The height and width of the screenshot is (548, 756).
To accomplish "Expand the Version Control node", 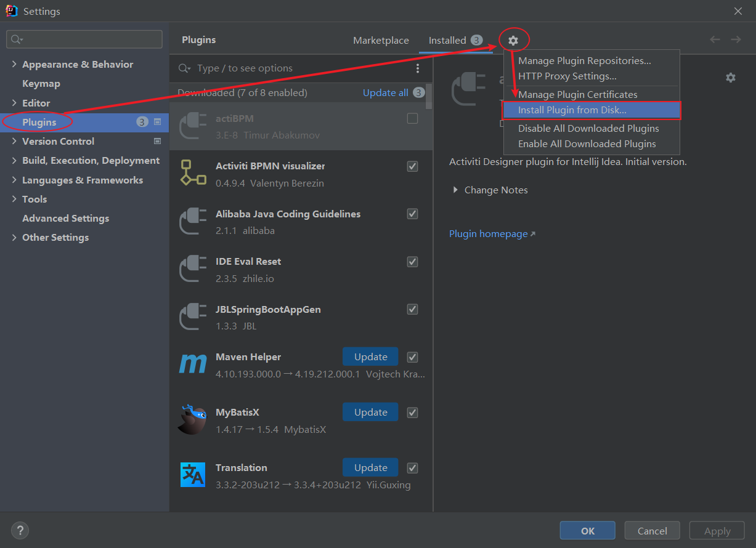I will (14, 141).
